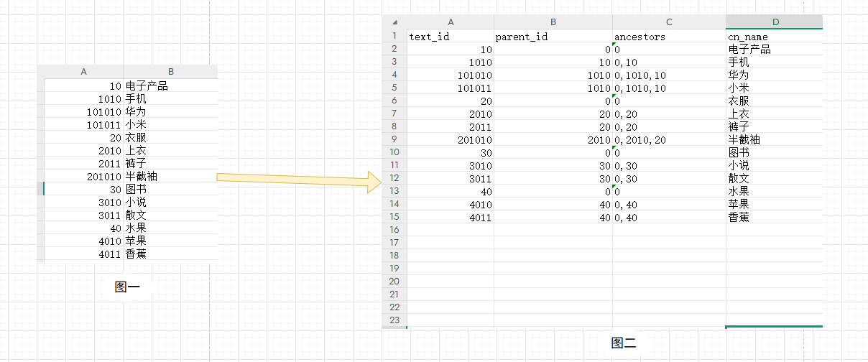
Task: Click 101011 cell in figure two column A
Action: point(451,88)
